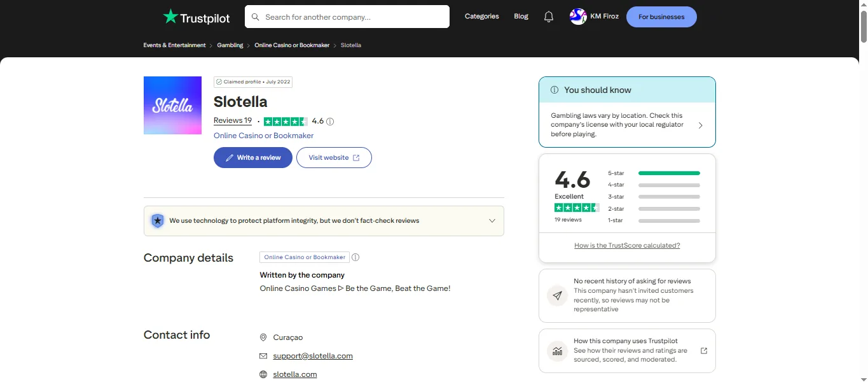This screenshot has height=382, width=868.
Task: Click the KM Firoz username
Action: coord(605,17)
